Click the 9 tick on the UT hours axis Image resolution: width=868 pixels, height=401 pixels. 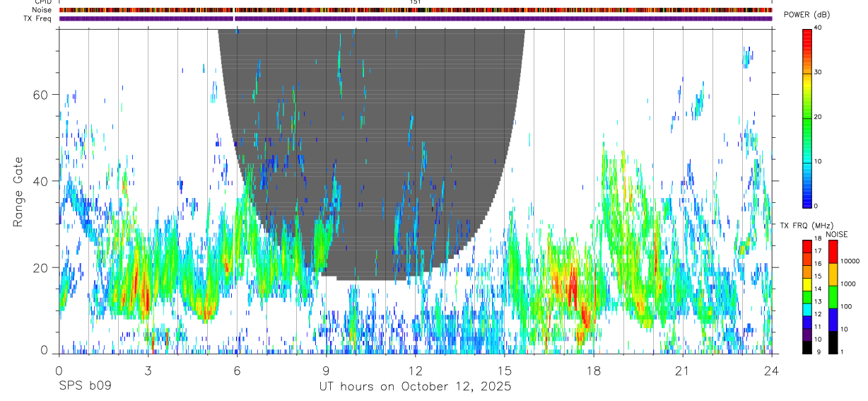pyautogui.click(x=326, y=370)
